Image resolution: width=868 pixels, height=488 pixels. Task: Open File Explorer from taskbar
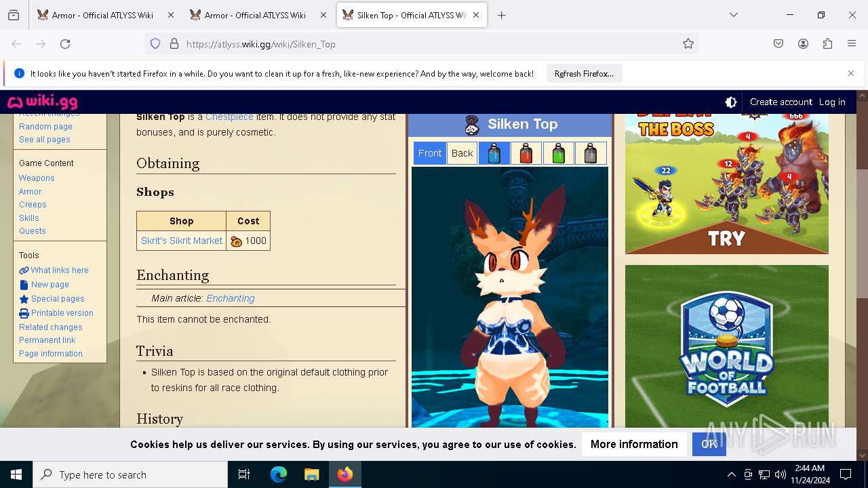pyautogui.click(x=311, y=474)
